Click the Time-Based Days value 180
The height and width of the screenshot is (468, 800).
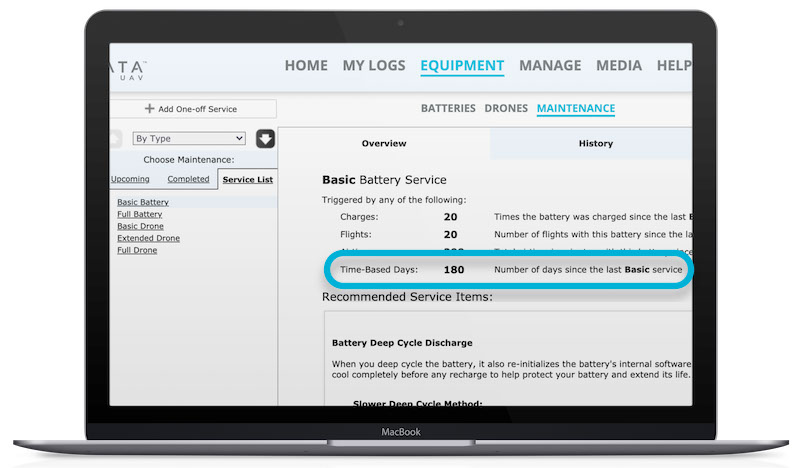(x=454, y=269)
